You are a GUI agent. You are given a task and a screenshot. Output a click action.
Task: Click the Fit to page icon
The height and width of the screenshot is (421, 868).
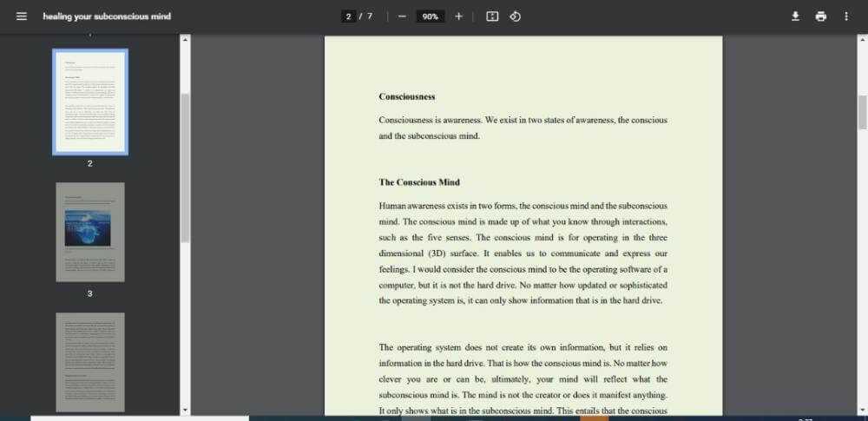pos(492,16)
